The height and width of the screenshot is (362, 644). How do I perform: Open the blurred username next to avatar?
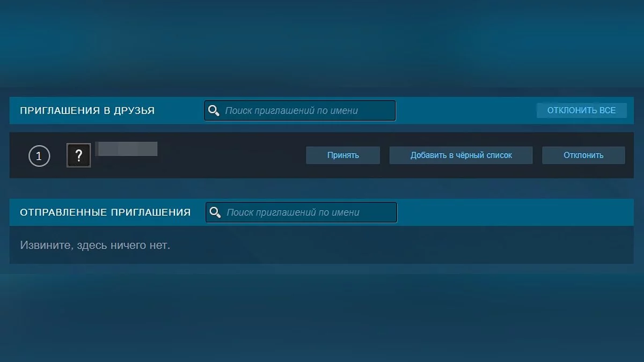[x=126, y=149]
